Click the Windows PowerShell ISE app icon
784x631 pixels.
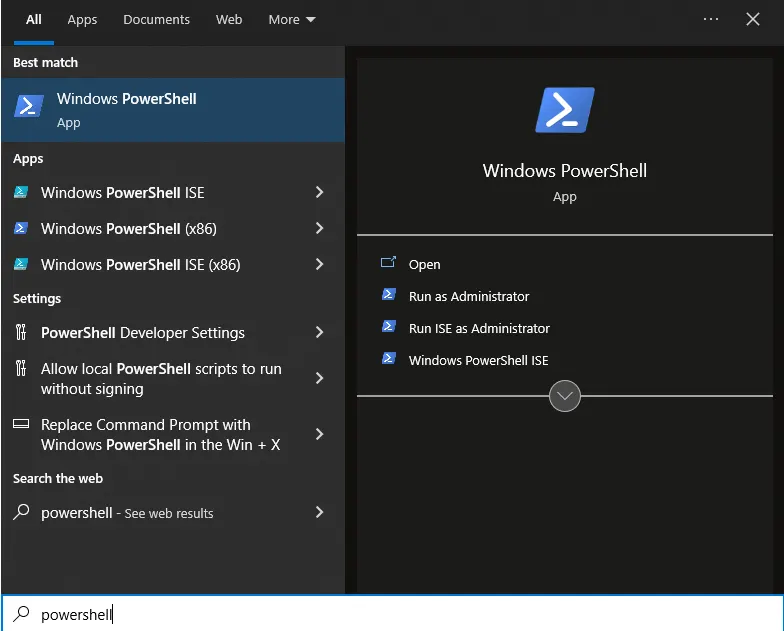pyautogui.click(x=20, y=192)
